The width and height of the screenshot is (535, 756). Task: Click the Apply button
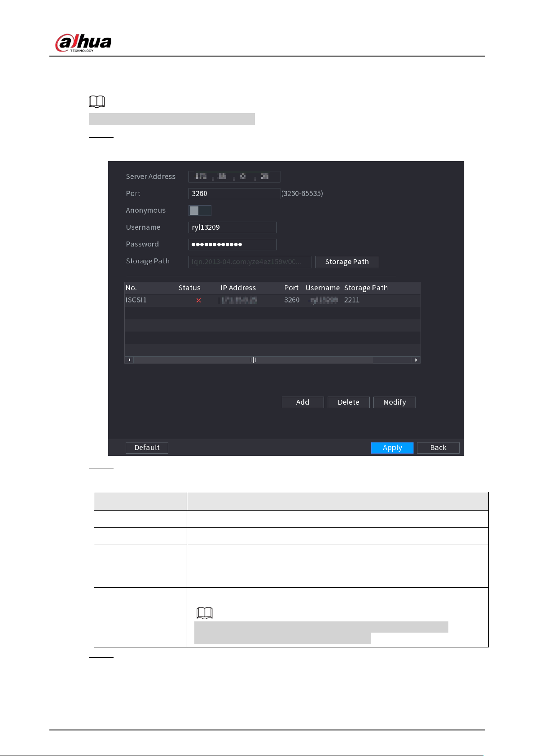[392, 448]
